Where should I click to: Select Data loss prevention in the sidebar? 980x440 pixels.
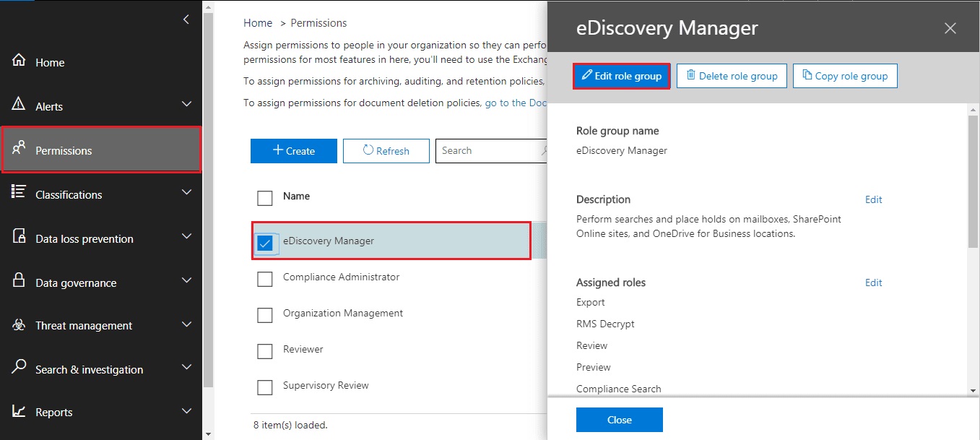click(84, 238)
